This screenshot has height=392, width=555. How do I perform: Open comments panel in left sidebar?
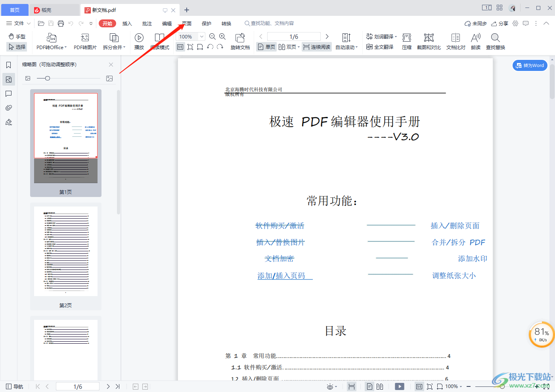(x=9, y=94)
